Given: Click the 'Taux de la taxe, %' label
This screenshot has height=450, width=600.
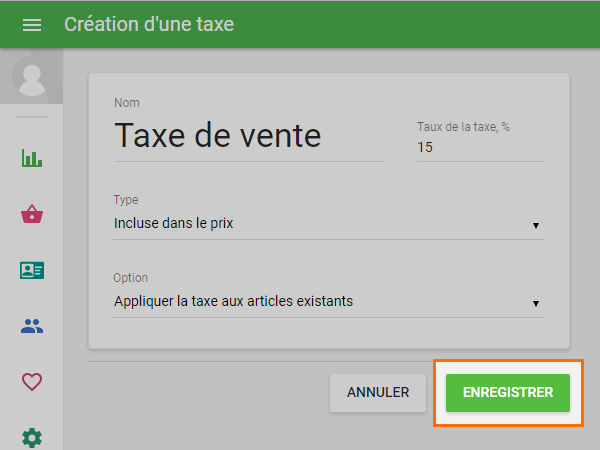Looking at the screenshot, I should (x=463, y=127).
